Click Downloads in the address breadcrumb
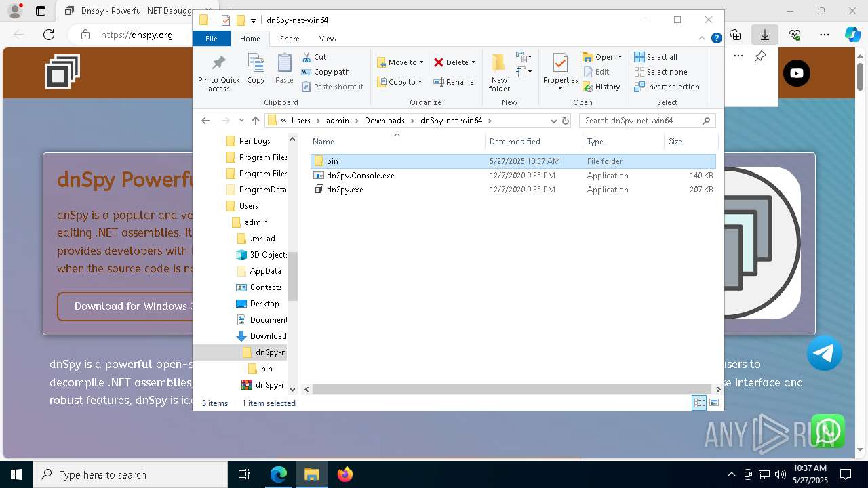This screenshot has width=868, height=488. (x=384, y=121)
